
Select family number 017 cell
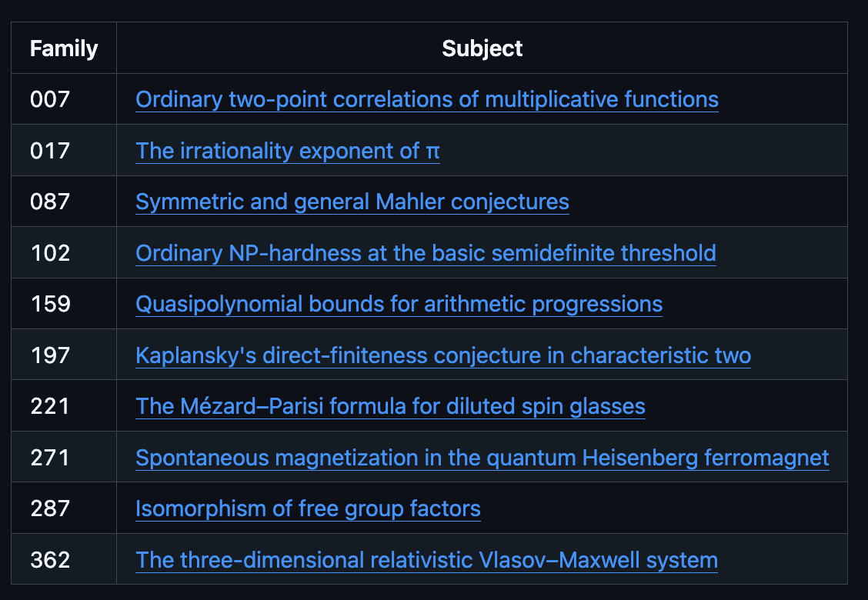[64, 151]
